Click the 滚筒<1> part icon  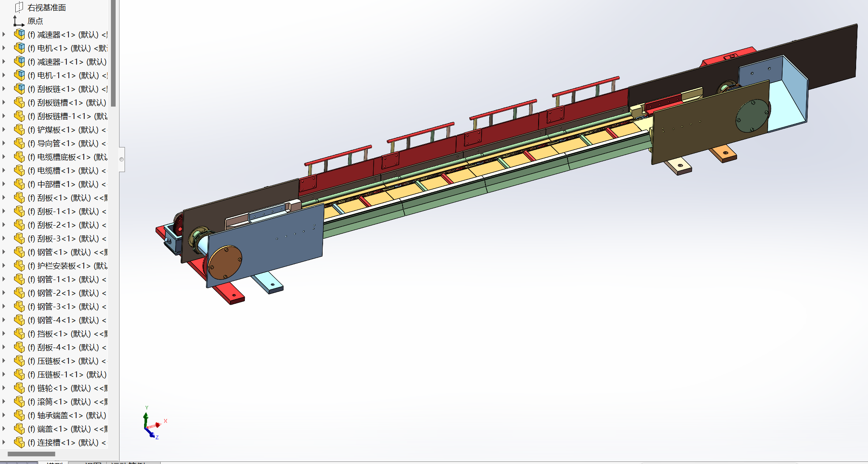(x=20, y=402)
